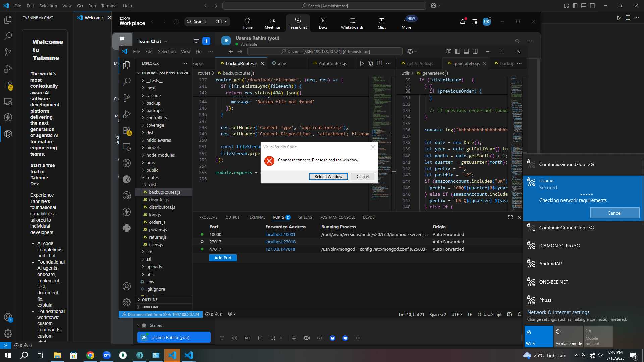Expand the middlewares folder
Screen dimensions: 644x362
point(158,140)
